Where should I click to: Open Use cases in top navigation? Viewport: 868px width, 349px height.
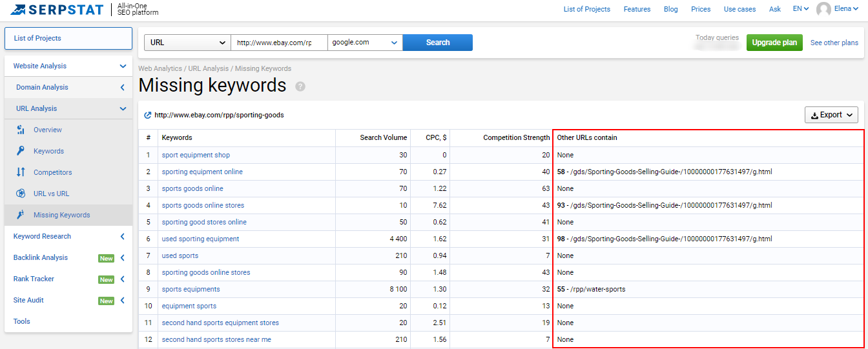tap(739, 9)
